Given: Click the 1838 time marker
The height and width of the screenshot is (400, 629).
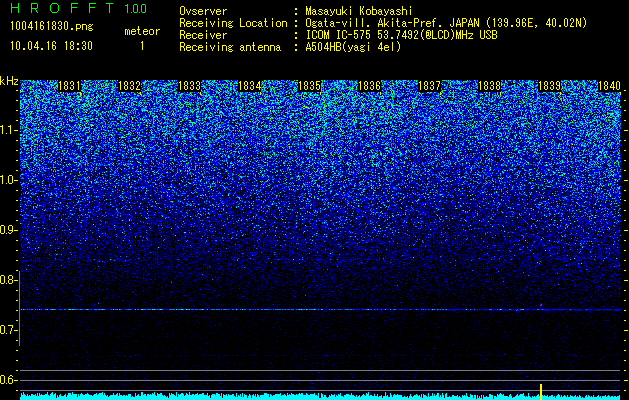Looking at the screenshot, I should [x=489, y=86].
